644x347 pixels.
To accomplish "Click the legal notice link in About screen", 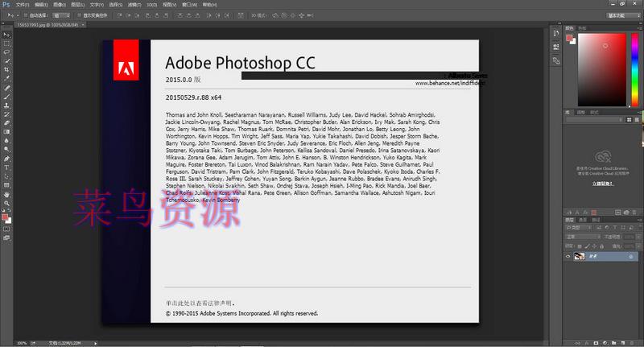I will point(200,303).
